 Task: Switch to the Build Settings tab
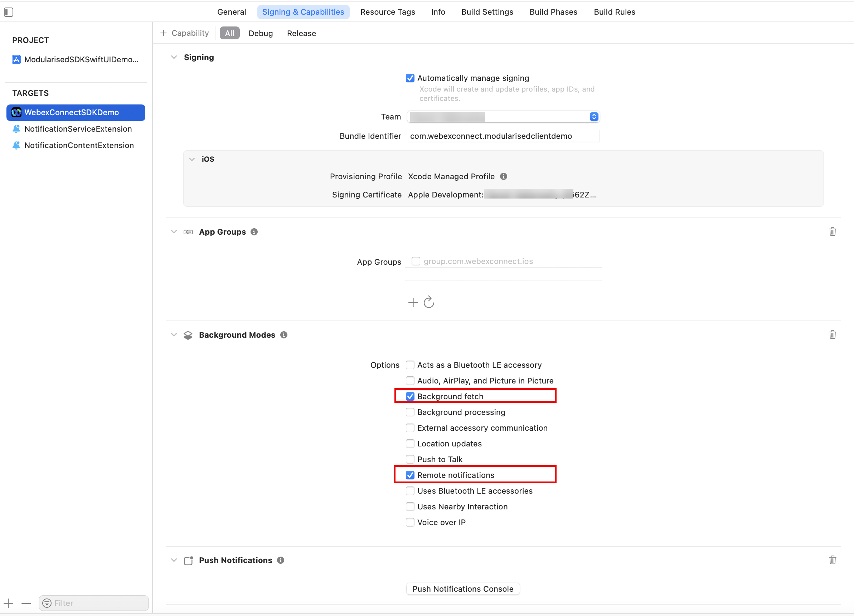(487, 12)
